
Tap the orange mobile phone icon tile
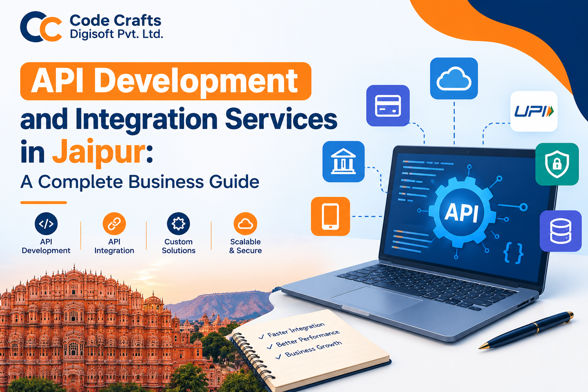330,216
